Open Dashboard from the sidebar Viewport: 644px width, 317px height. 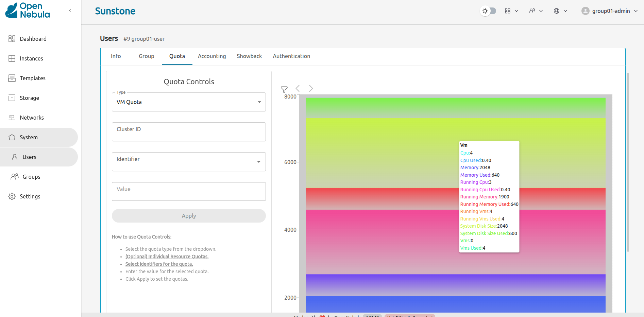tap(33, 39)
